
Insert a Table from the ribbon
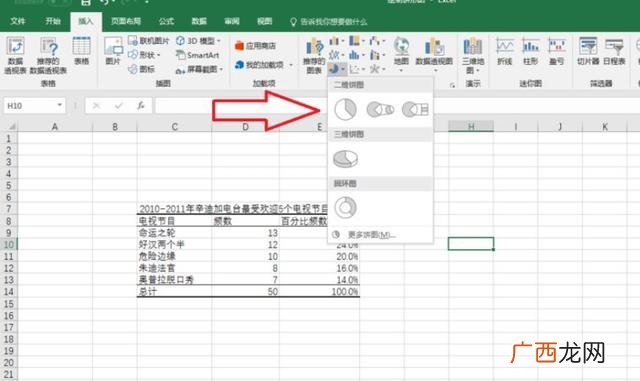point(82,51)
